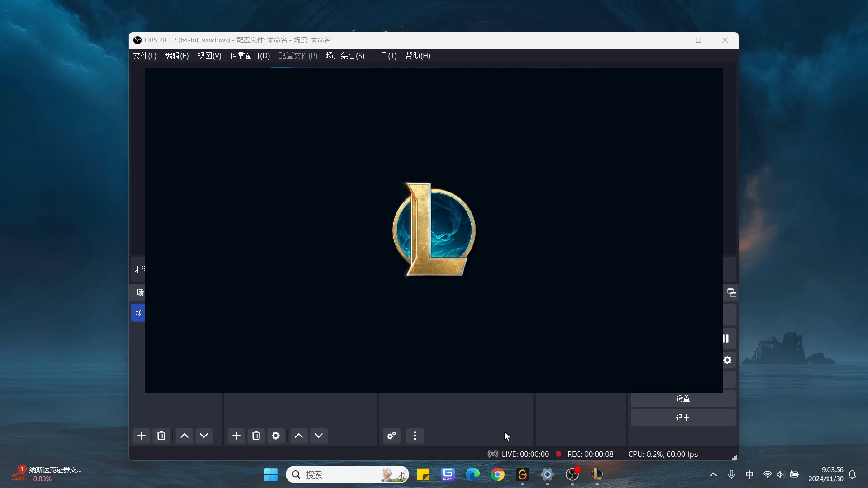Click the microphone icon in the system tray
Screen dimensions: 868x488
click(x=731, y=474)
